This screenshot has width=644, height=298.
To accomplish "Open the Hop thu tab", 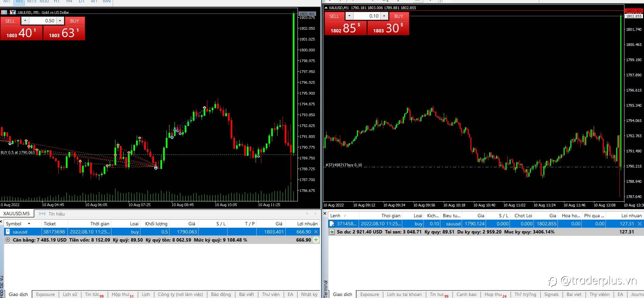I will 495,295.
